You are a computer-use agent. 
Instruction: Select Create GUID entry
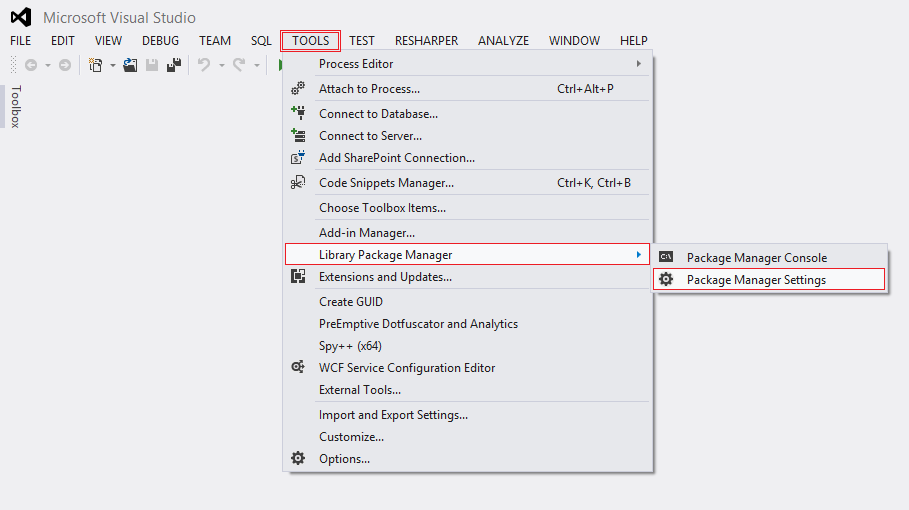point(467,302)
